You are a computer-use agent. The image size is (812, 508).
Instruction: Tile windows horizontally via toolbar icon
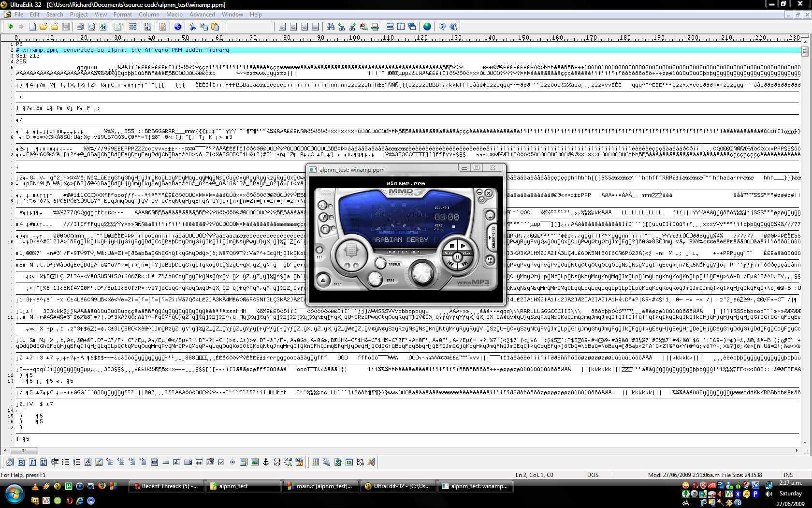(x=390, y=27)
